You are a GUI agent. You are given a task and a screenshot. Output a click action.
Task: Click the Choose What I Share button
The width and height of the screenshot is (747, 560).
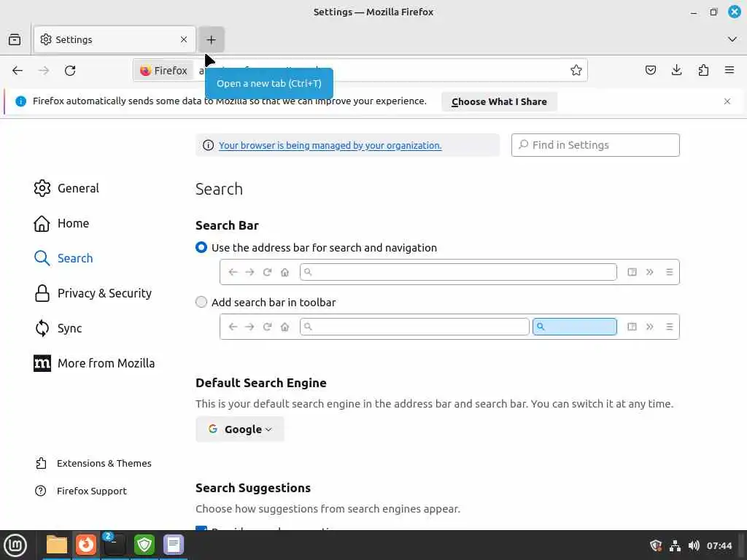tap(499, 102)
